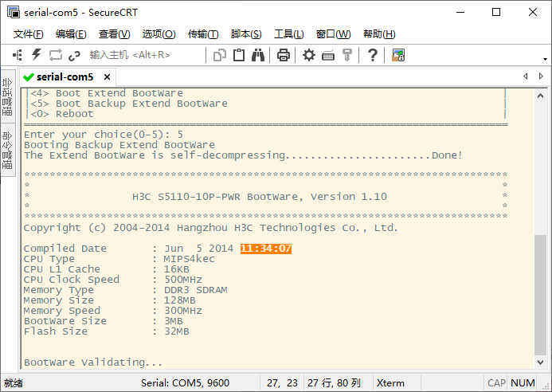The width and height of the screenshot is (552, 392).
Task: Click the public key agent icon
Action: point(347,55)
